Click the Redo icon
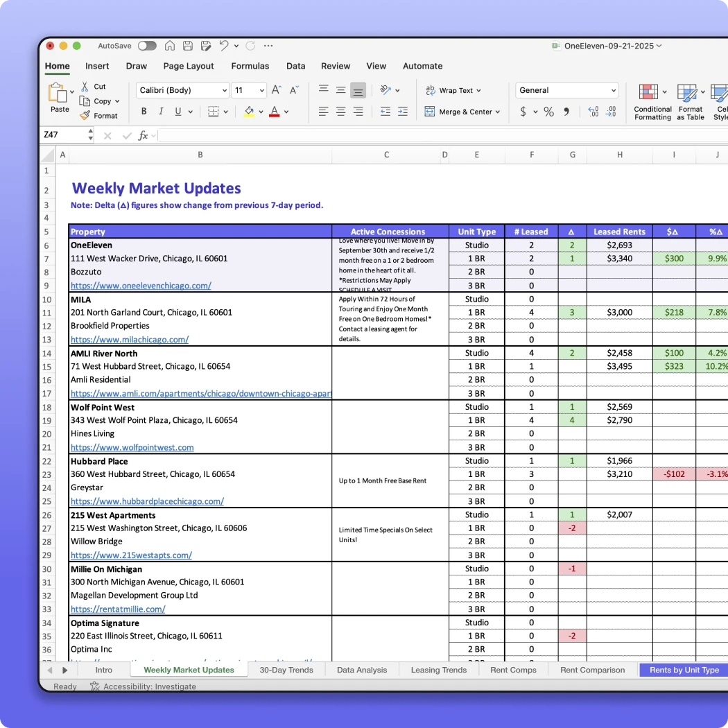The height and width of the screenshot is (728, 728). [x=251, y=46]
